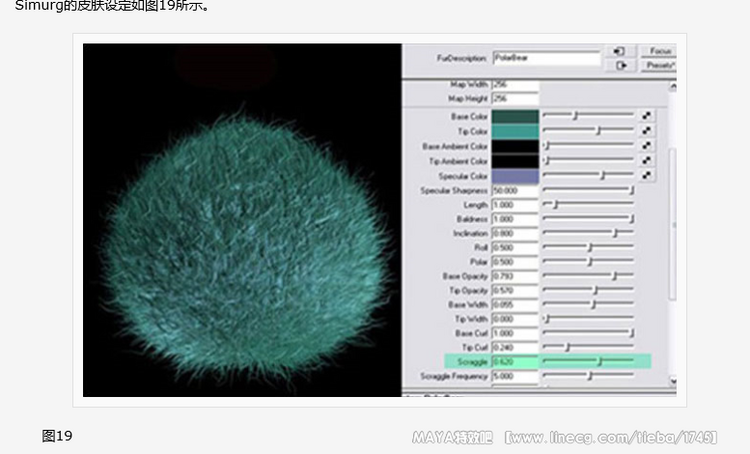Click the Length value field
Viewport: 750px width, 454px height.
click(x=515, y=205)
